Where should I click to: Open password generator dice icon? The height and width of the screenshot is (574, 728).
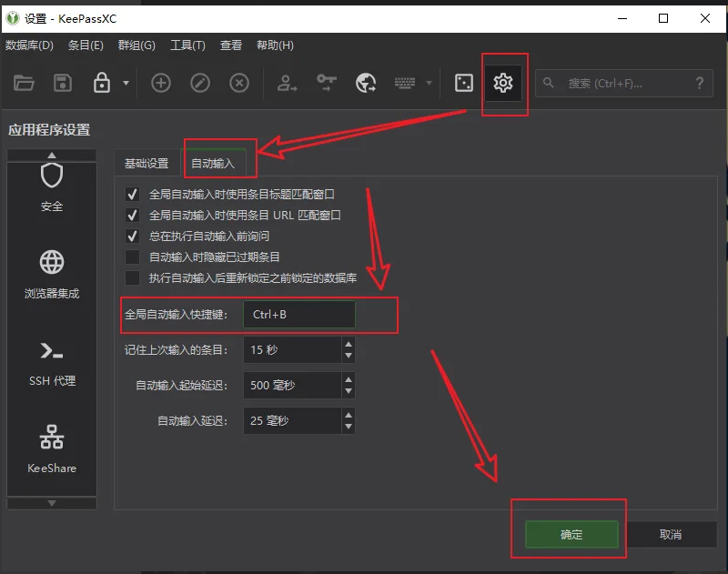pos(464,84)
